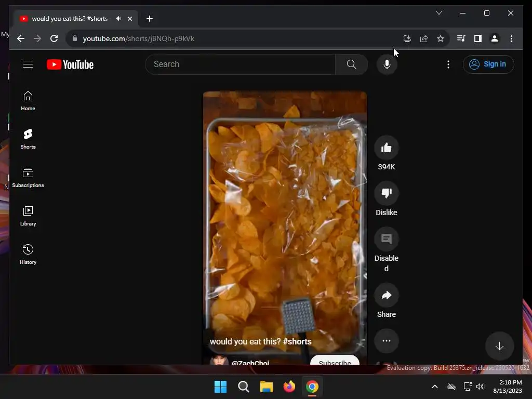Toggle Chrome side panel
Screen dimensions: 532x399
click(478, 38)
